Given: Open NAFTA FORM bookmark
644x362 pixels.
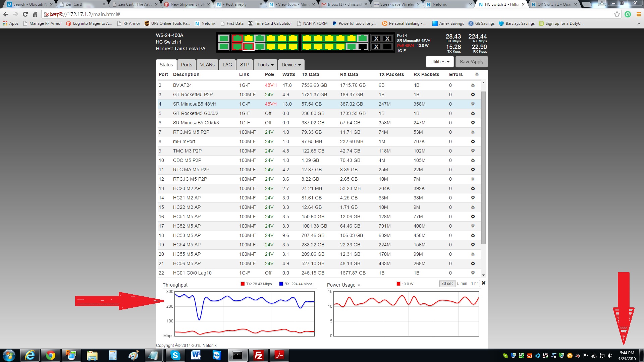Looking at the screenshot, I should [x=312, y=23].
